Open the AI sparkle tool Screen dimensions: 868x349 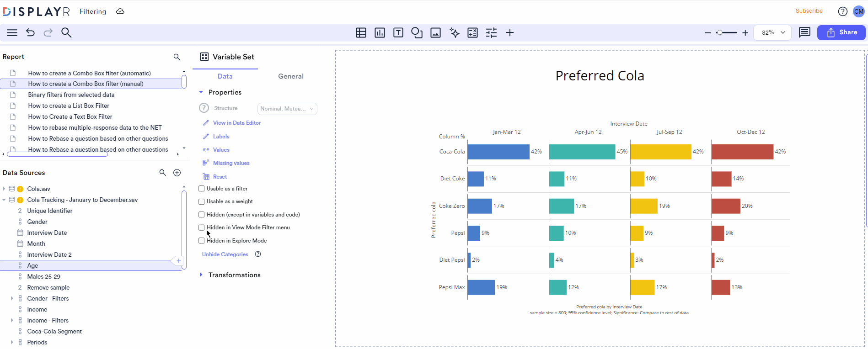coord(454,32)
